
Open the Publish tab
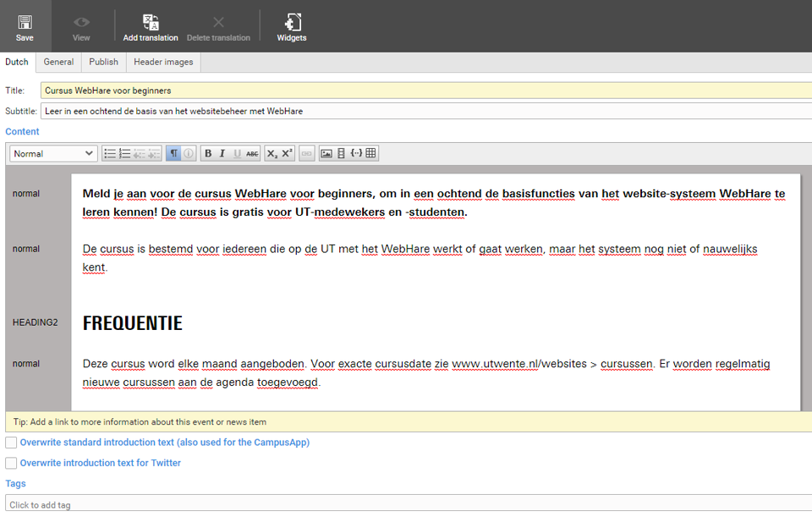click(103, 62)
